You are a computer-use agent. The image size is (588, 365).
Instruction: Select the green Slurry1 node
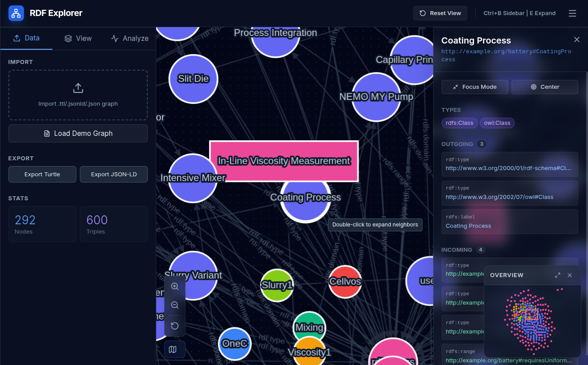pyautogui.click(x=277, y=285)
